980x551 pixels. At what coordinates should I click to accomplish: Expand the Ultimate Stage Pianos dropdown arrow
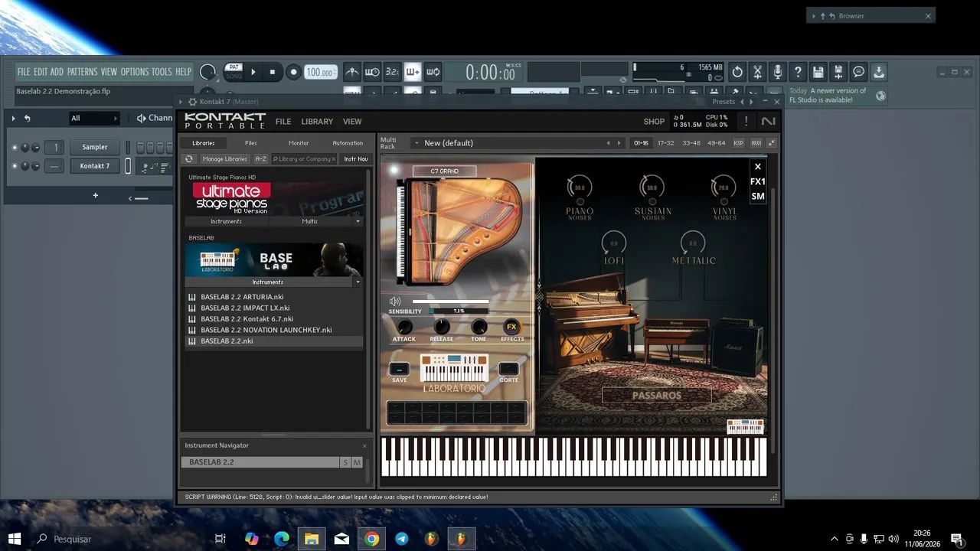coord(358,221)
